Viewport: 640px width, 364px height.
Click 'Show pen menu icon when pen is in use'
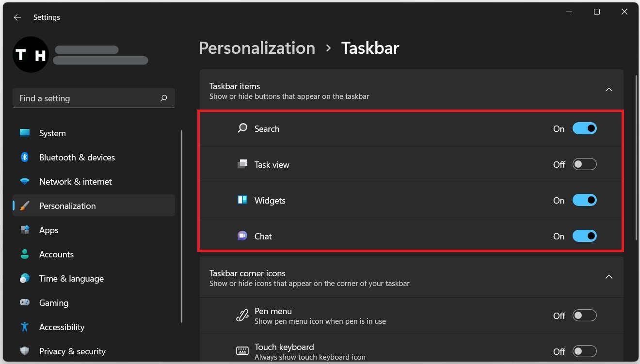pyautogui.click(x=320, y=321)
